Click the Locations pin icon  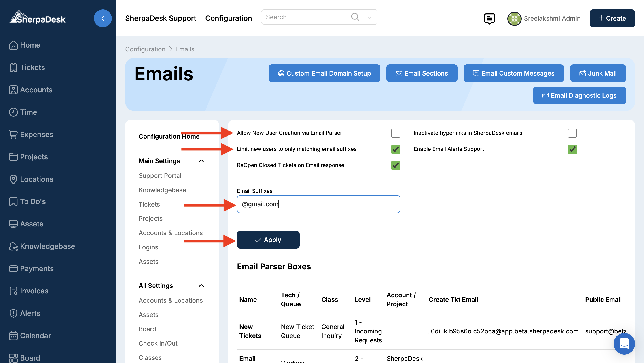13,179
